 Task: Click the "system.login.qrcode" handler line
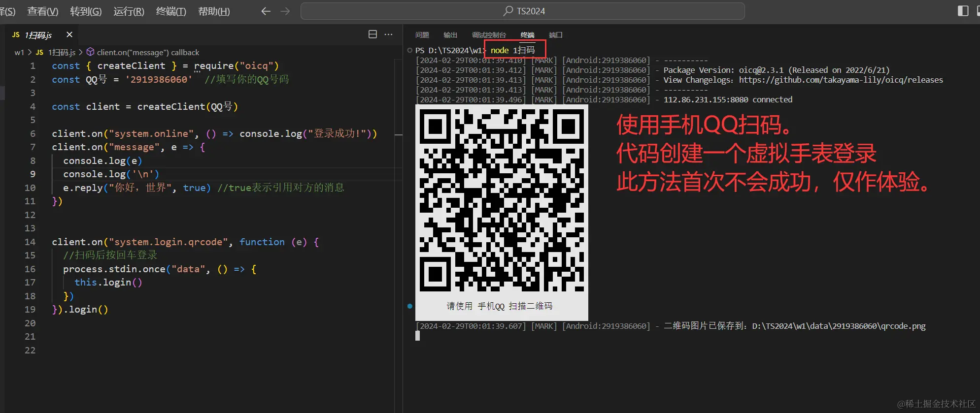[185, 242]
